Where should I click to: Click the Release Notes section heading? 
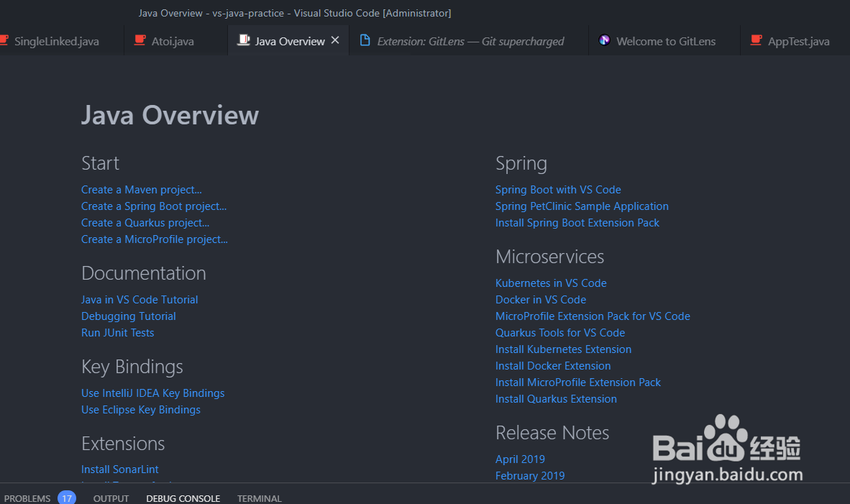point(552,433)
